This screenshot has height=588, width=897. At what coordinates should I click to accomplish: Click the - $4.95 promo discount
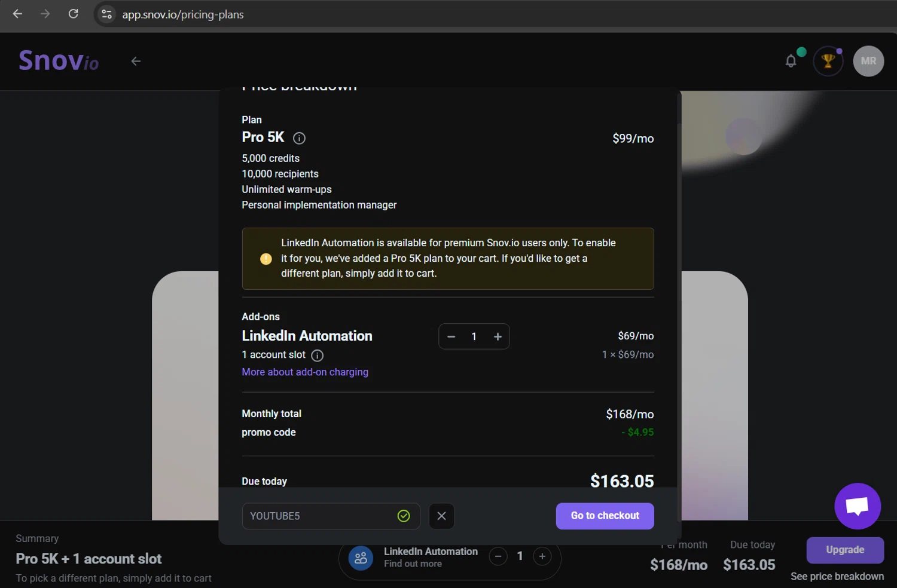[x=637, y=432]
